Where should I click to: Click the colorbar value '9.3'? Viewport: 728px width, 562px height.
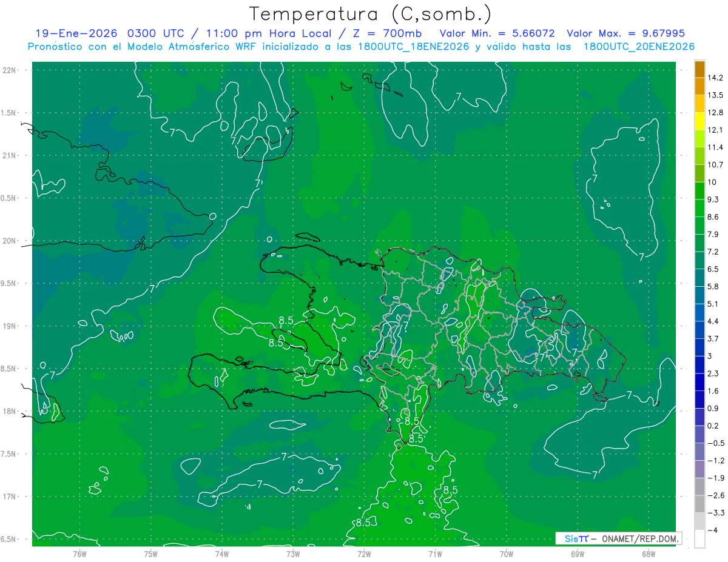714,199
